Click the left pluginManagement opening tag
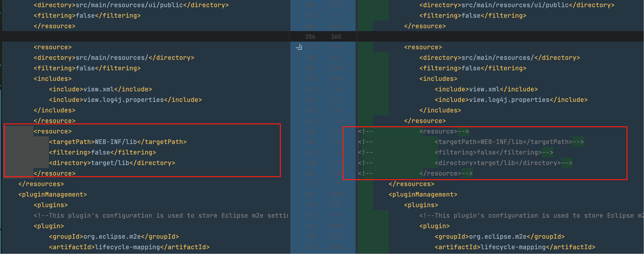The width and height of the screenshot is (644, 254). point(52,195)
